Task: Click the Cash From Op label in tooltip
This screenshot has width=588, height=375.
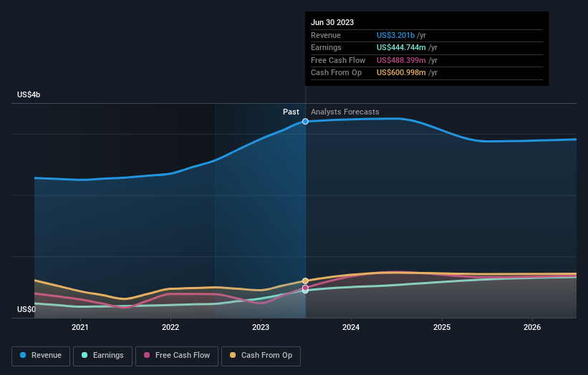Action: coord(337,73)
